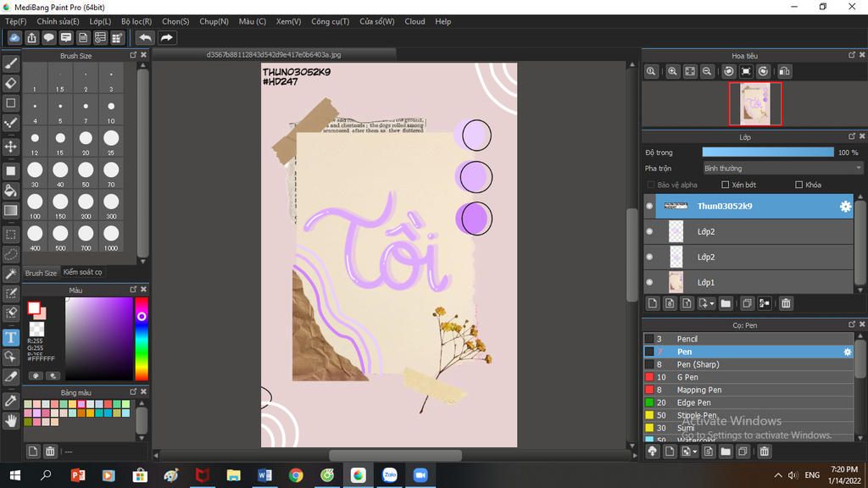Hide the Thun03052k9 layer
The image size is (868, 488).
[x=649, y=207]
